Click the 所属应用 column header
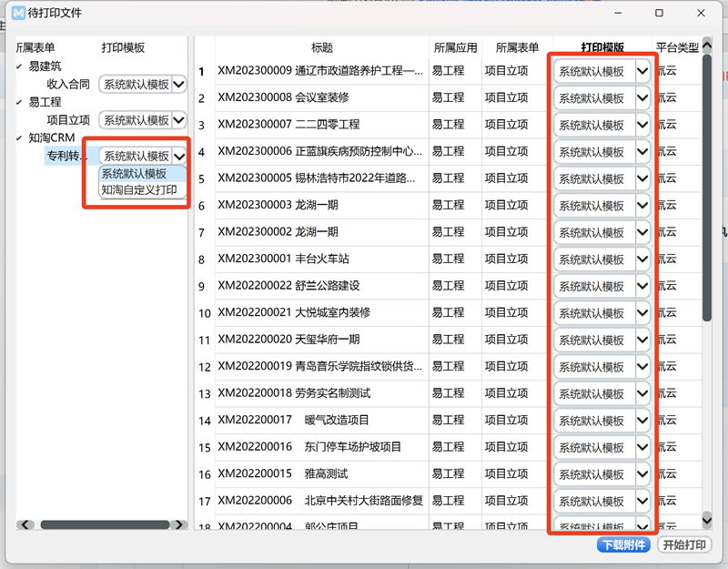Viewport: 728px width, 569px height. pos(455,47)
